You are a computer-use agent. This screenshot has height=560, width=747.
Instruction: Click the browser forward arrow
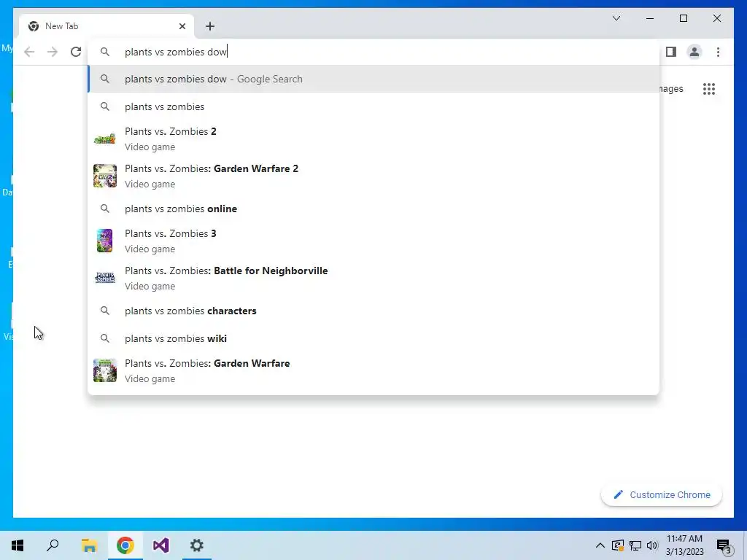click(53, 52)
